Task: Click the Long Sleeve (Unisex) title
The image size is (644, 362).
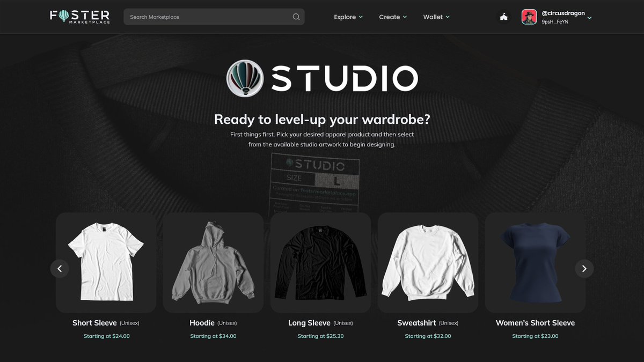Action: (320, 323)
